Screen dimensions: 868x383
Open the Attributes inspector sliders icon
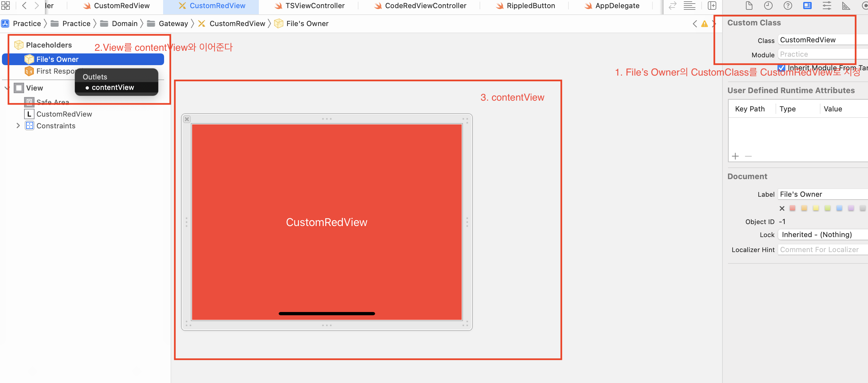(x=827, y=6)
